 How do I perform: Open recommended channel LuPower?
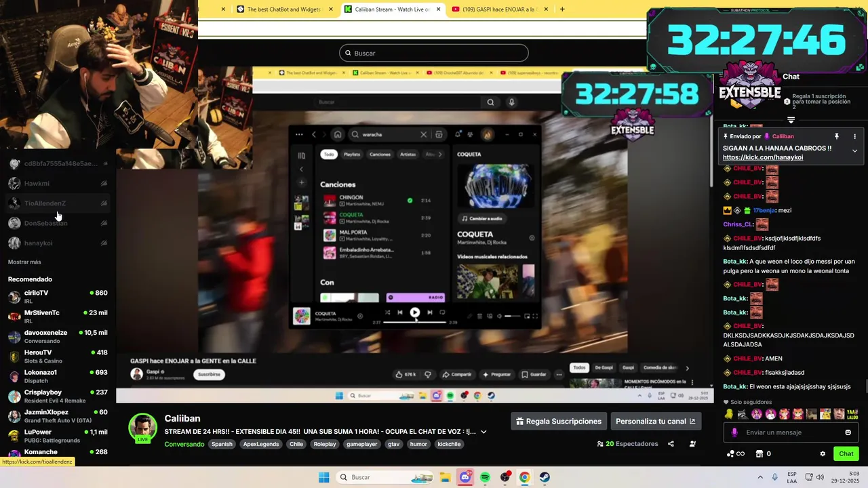click(x=58, y=435)
